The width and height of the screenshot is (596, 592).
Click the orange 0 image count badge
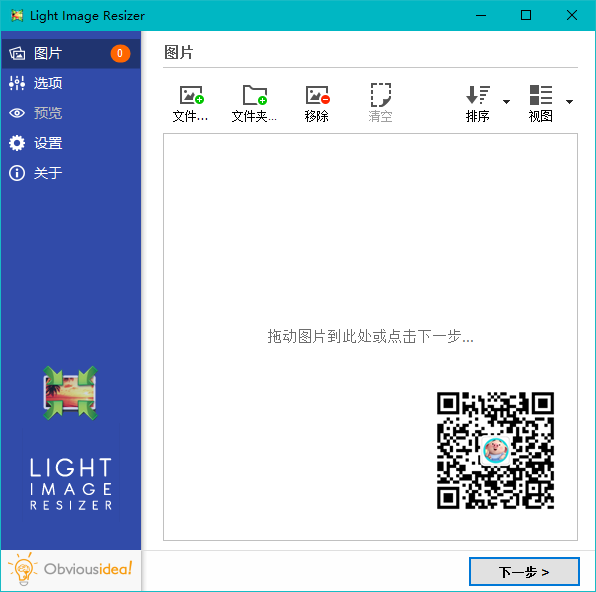(x=120, y=54)
